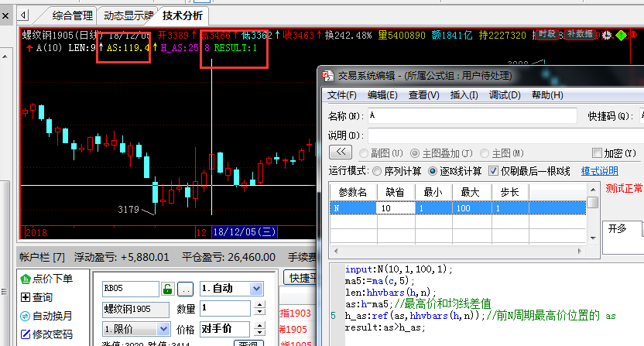Click the green diamond alert icon

pos(621,36)
